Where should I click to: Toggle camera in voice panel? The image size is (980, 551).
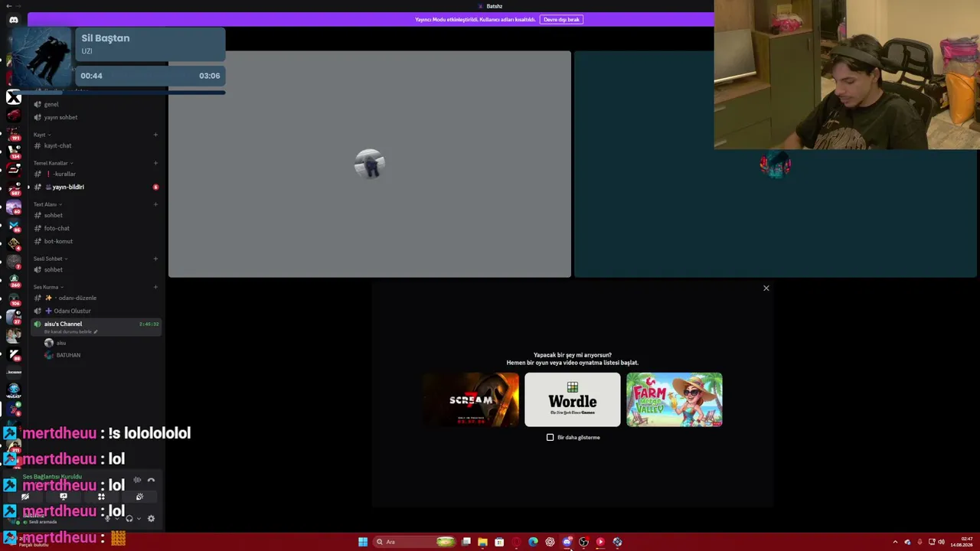pos(25,497)
